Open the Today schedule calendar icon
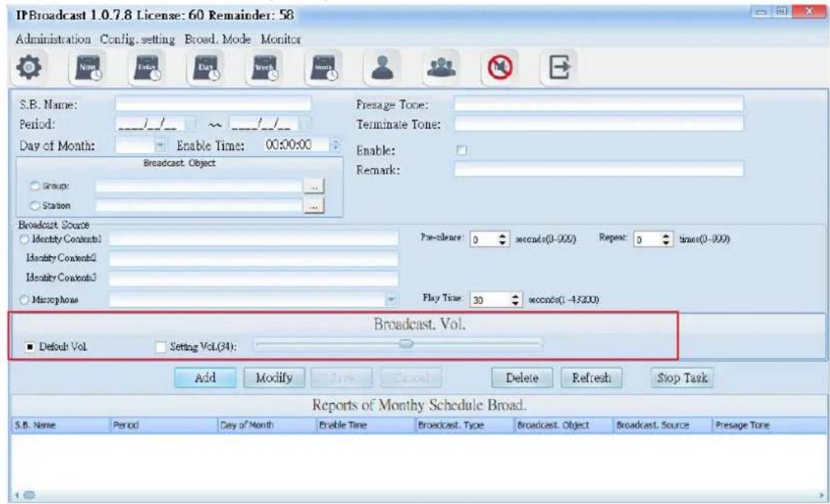This screenshot has height=504, width=830. coord(146,68)
